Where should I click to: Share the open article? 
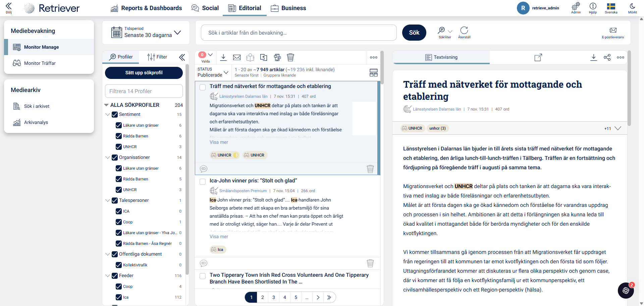[x=607, y=57]
